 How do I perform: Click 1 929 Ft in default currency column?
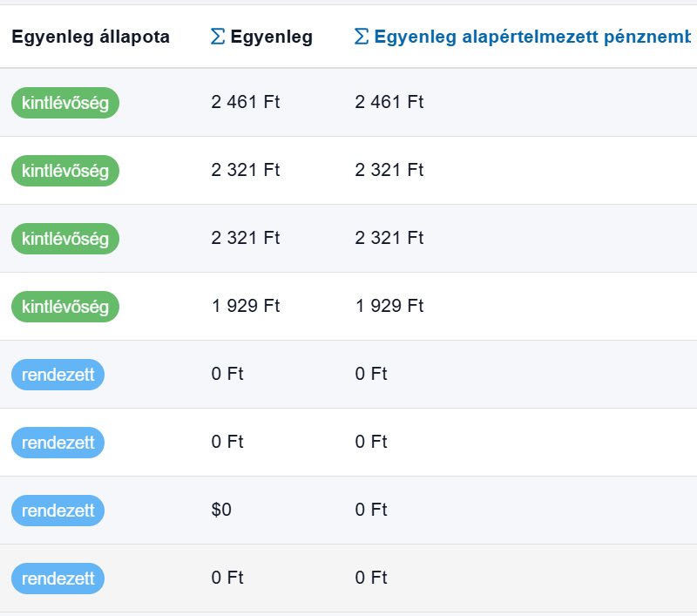click(x=389, y=306)
